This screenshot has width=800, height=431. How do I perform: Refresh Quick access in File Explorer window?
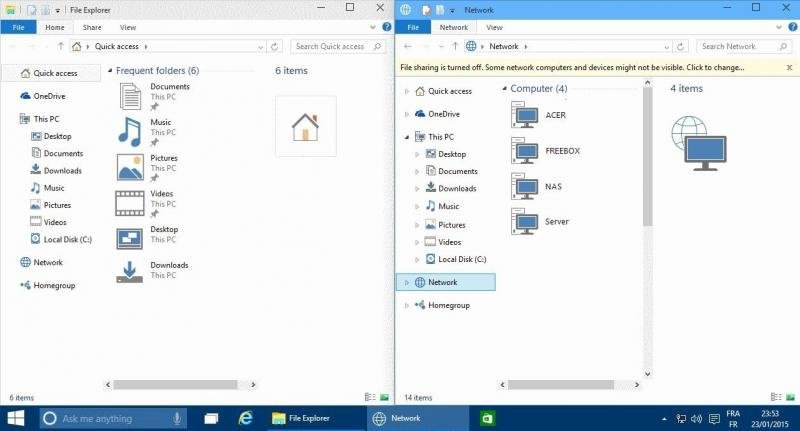click(x=274, y=46)
